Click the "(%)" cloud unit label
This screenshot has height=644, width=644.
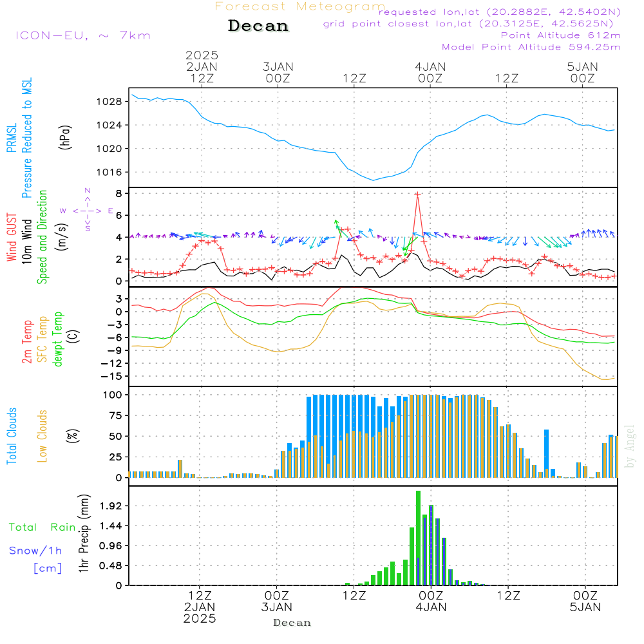(x=73, y=436)
